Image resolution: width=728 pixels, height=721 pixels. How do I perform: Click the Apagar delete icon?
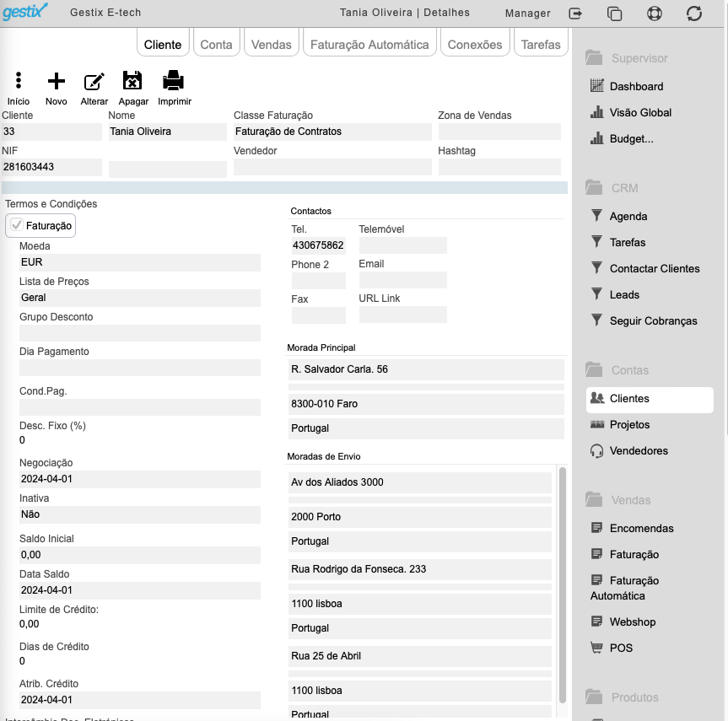(132, 81)
